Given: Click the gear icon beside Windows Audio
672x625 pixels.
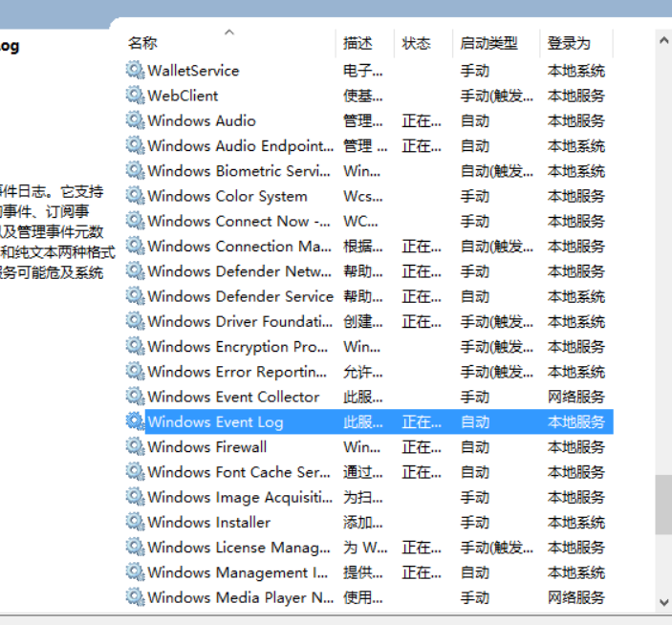Looking at the screenshot, I should click(135, 120).
